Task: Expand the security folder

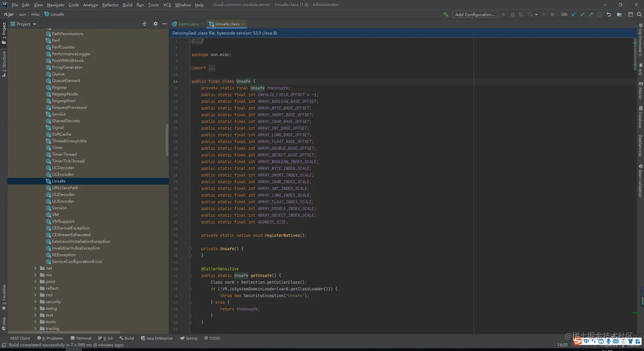Action: [x=35, y=302]
